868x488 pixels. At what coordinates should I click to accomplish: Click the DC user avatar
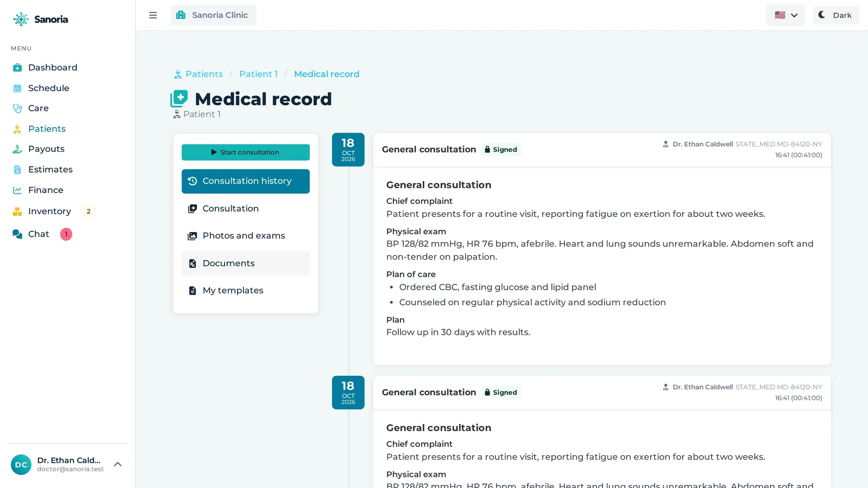[21, 465]
